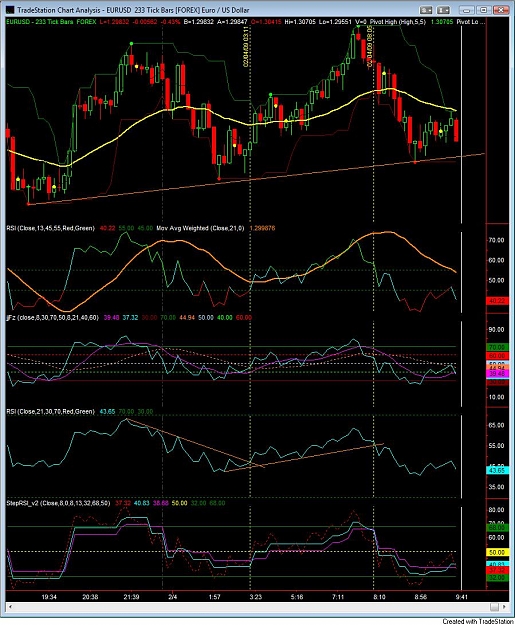Click the 8:10 time label
Screen dimensions: 515x625
(379, 597)
